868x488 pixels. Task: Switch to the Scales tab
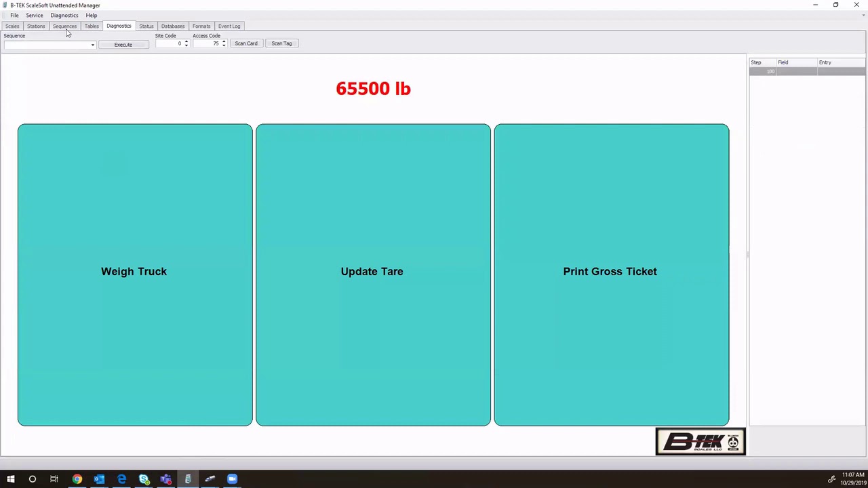pyautogui.click(x=12, y=26)
